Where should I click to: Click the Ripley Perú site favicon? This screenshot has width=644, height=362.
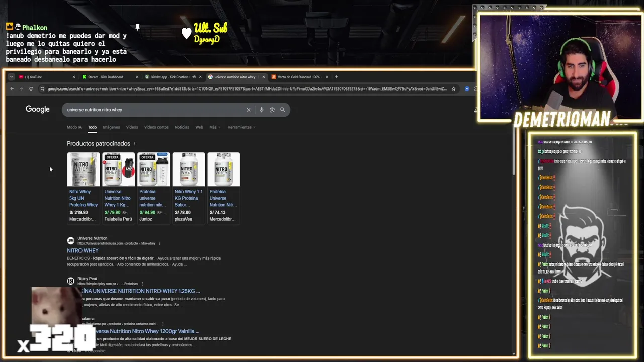point(71,281)
